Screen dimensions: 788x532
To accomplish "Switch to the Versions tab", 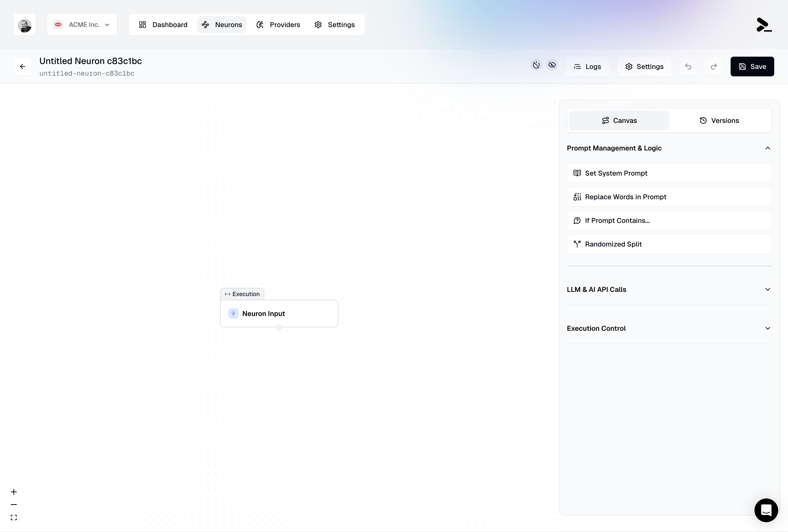I will point(719,121).
